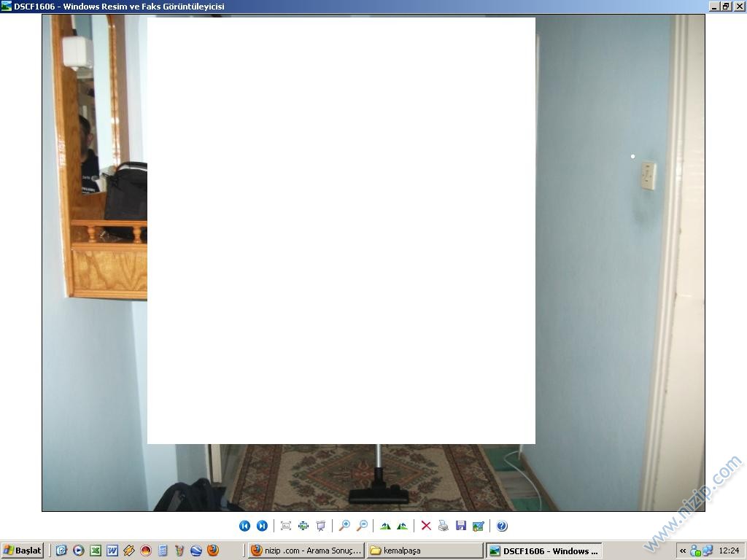
Task: Click the 12:24 system clock
Action: tap(729, 551)
